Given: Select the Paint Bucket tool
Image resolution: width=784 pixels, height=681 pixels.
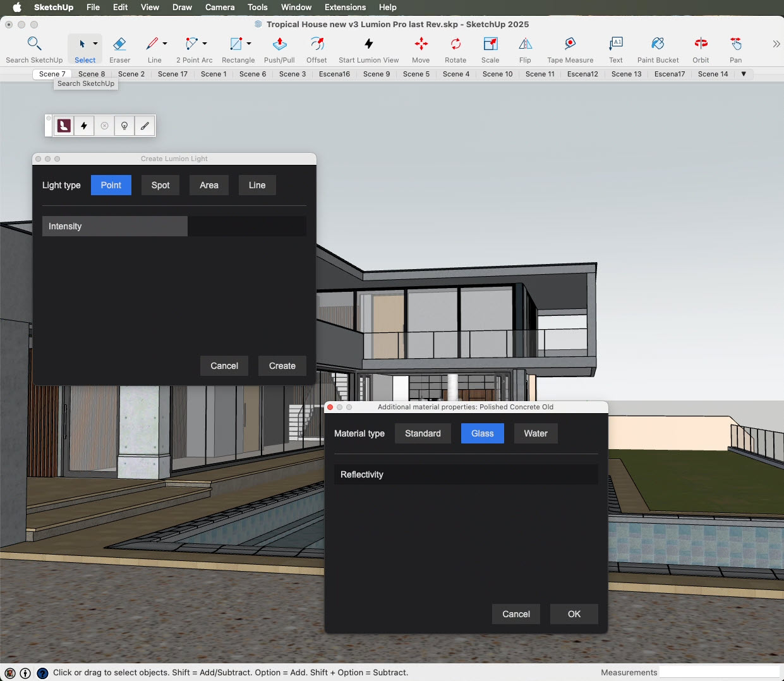Looking at the screenshot, I should point(658,45).
